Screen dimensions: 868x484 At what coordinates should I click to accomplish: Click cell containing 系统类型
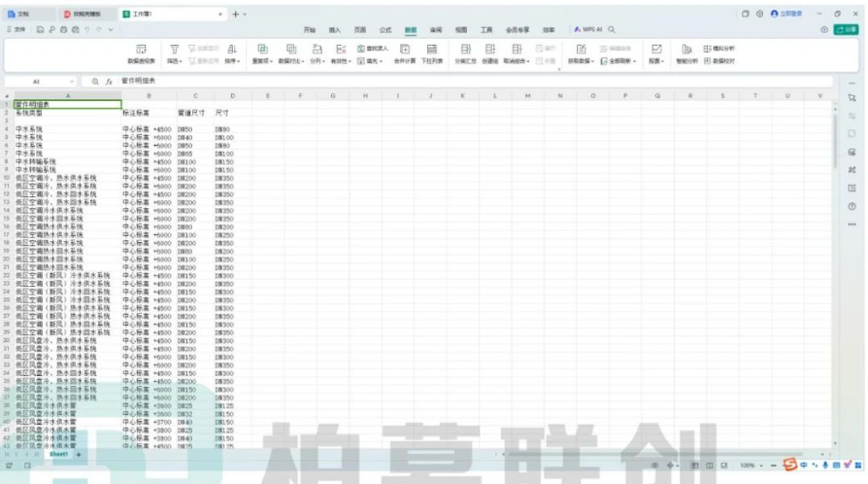point(68,113)
